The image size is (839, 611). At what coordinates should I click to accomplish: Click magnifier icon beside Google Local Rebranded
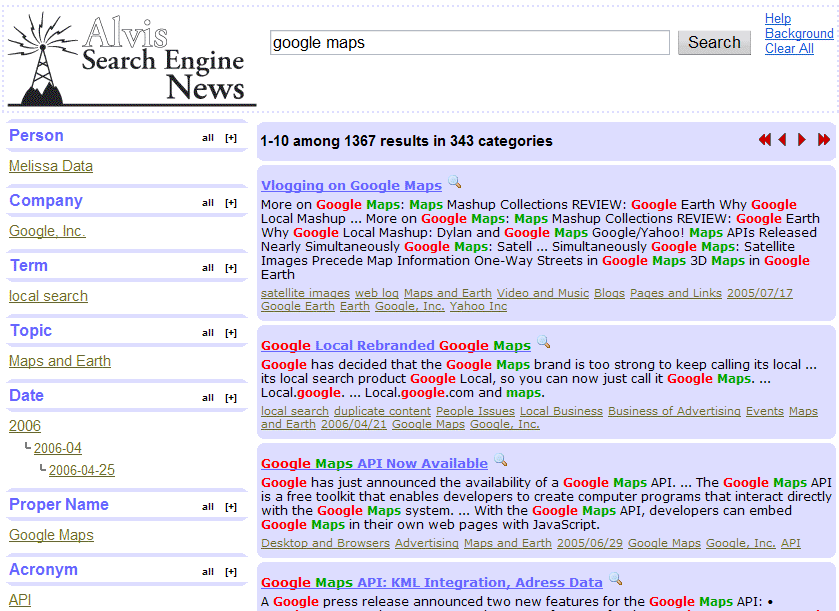[543, 343]
